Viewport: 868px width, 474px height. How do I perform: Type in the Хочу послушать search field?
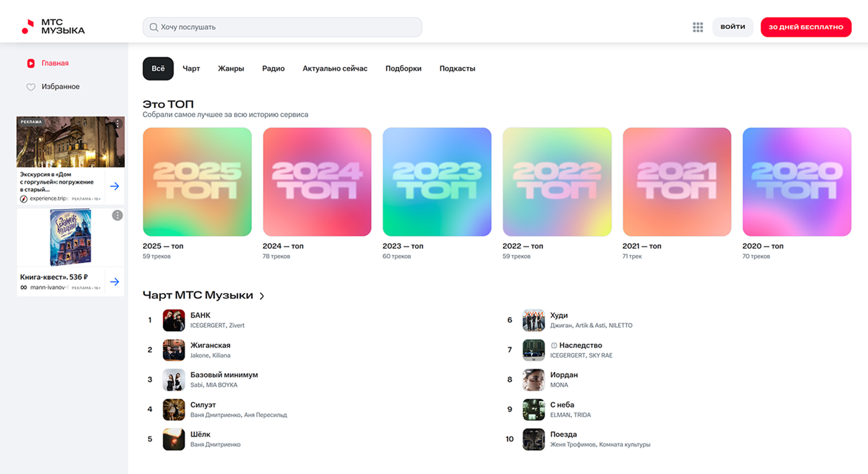pyautogui.click(x=286, y=27)
